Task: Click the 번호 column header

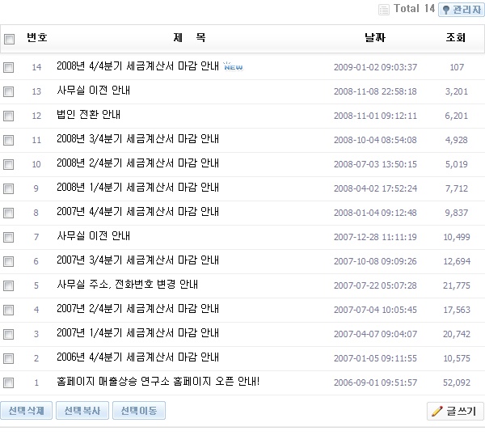Action: (36, 38)
